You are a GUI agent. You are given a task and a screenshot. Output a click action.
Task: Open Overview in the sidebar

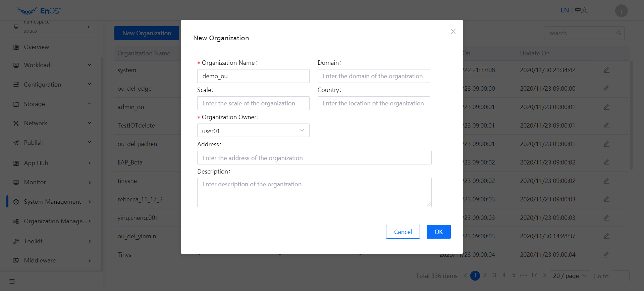pos(36,47)
